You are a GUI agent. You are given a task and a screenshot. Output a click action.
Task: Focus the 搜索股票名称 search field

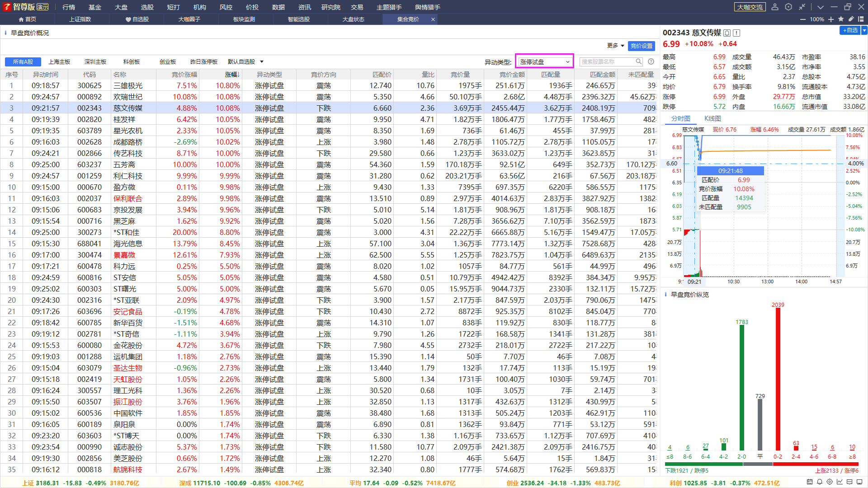tap(607, 61)
